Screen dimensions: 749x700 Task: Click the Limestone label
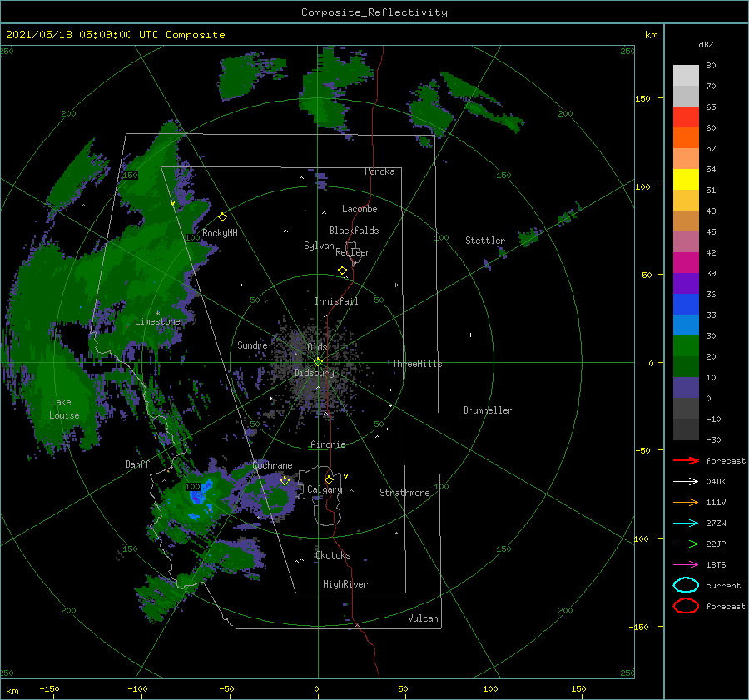(x=157, y=321)
